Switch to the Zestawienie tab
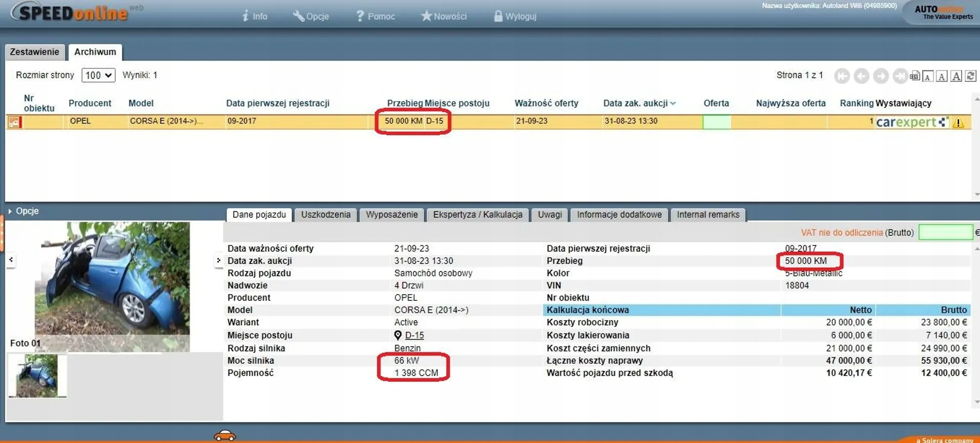Image resolution: width=980 pixels, height=443 pixels. (34, 52)
